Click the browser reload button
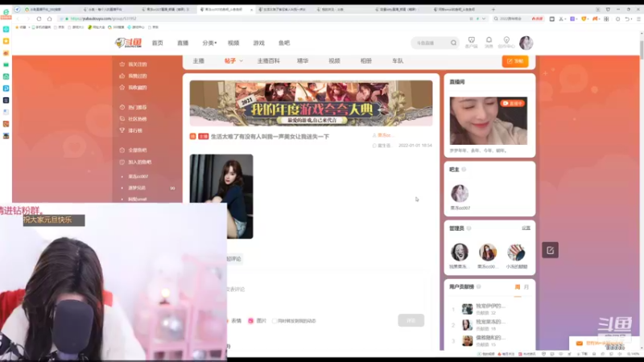Viewport: 644px width, 362px height. coord(39,19)
